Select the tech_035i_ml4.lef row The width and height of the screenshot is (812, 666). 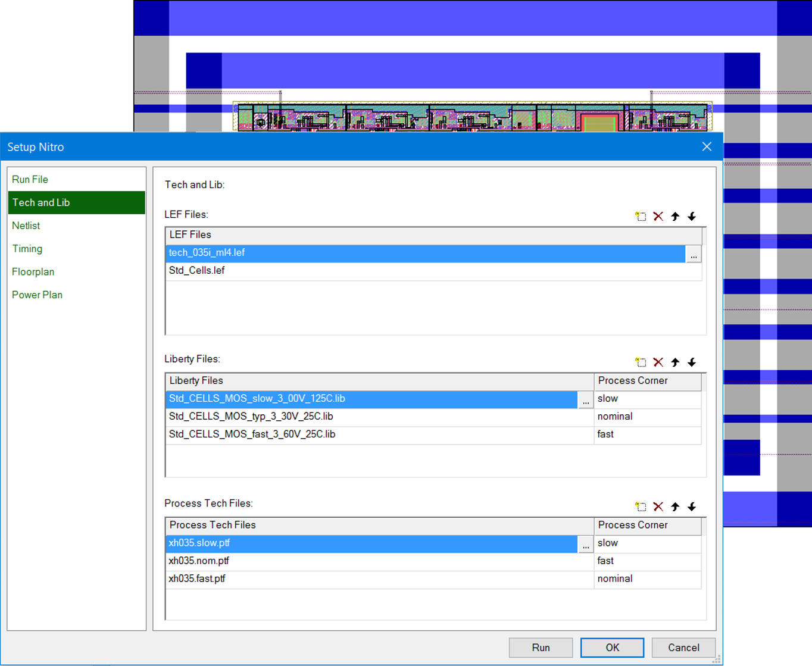(x=426, y=254)
